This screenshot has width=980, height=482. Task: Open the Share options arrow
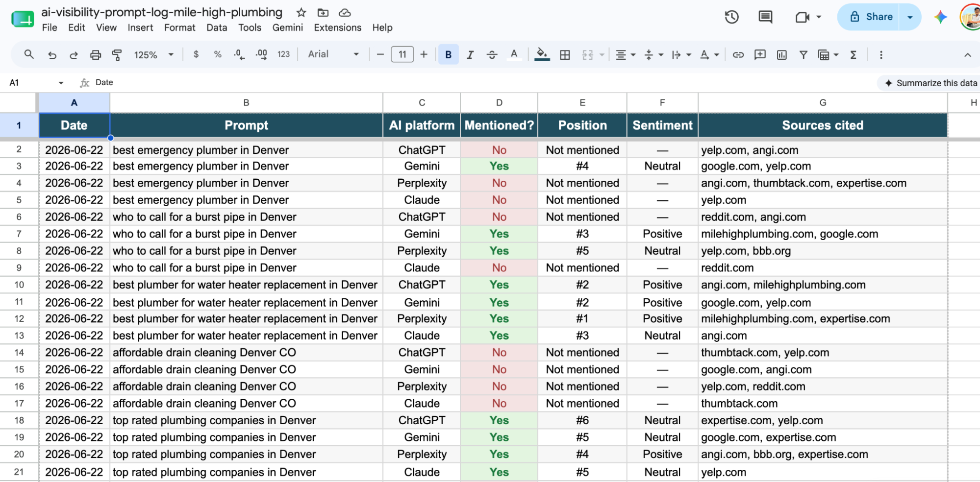click(910, 17)
